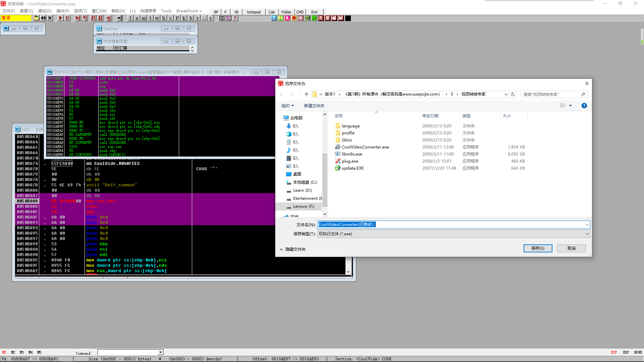644x362 pixels.
Task: Click the Pause execution toolbar icon
Action: click(x=67, y=18)
